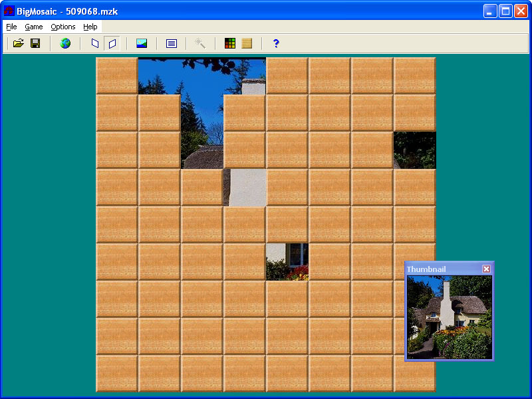This screenshot has height=399, width=532.
Task: Open help with the question mark icon
Action: [276, 43]
